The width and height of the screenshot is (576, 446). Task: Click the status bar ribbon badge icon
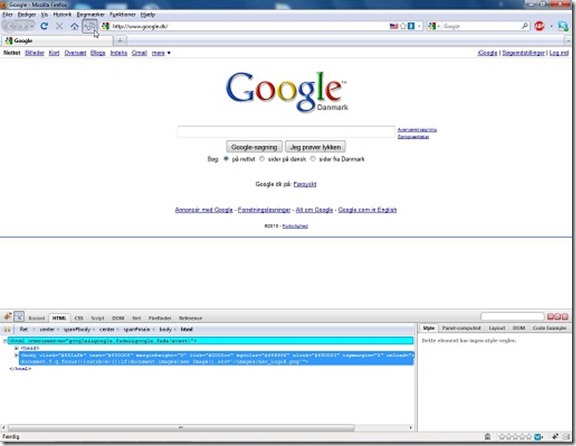pyautogui.click(x=487, y=436)
